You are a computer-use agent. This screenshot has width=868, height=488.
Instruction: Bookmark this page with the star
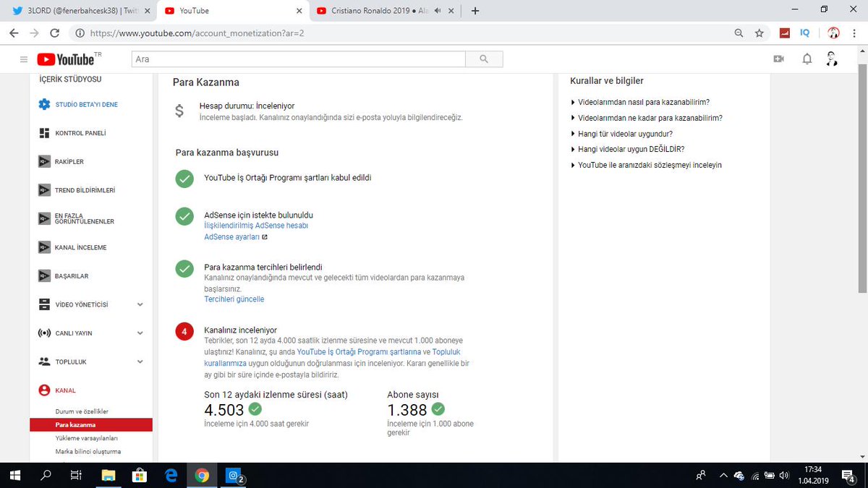759,33
